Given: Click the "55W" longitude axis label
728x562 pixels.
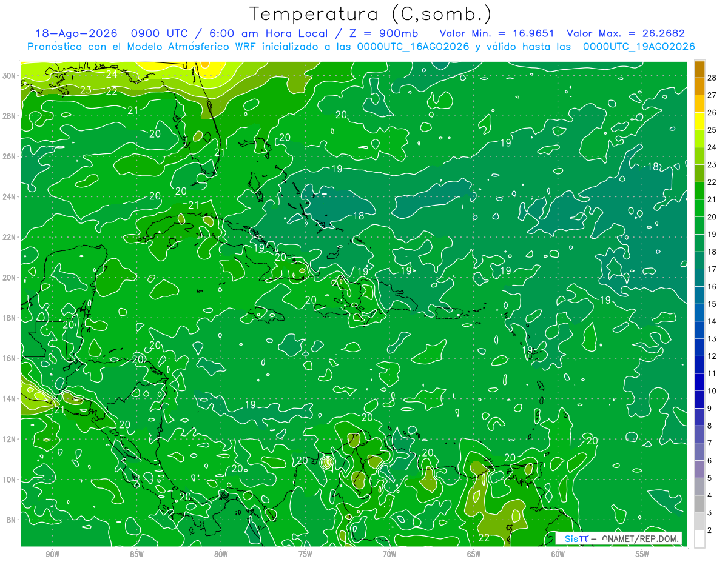Looking at the screenshot, I should 642,554.
